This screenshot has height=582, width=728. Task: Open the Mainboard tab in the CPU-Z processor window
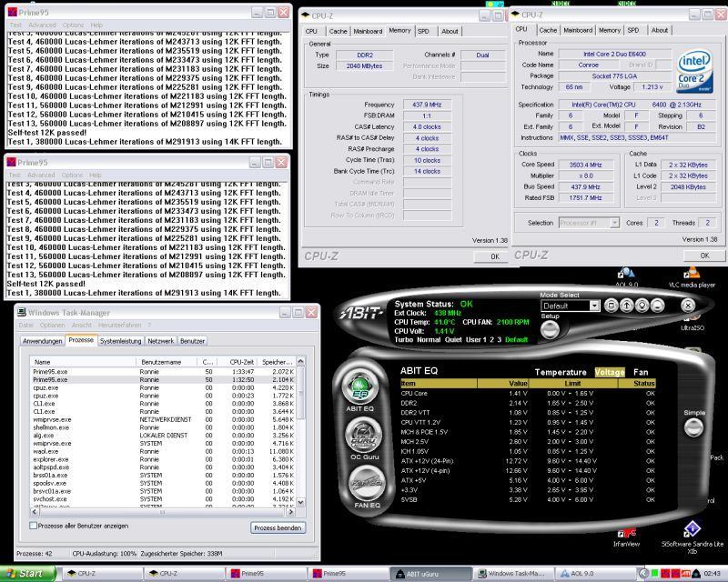click(578, 30)
